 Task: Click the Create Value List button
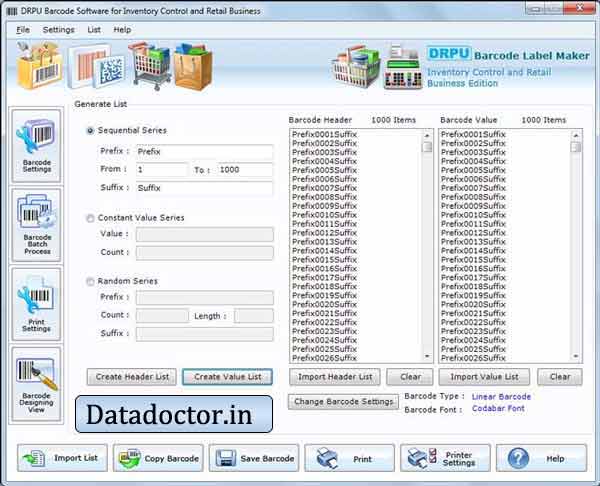coord(227,377)
